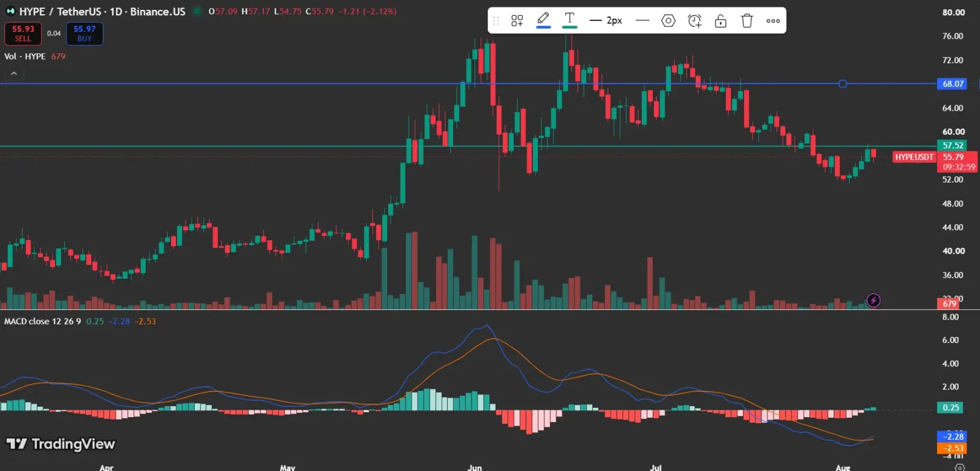Open chart settings gear at bottom right
980x471 pixels.
click(x=960, y=467)
